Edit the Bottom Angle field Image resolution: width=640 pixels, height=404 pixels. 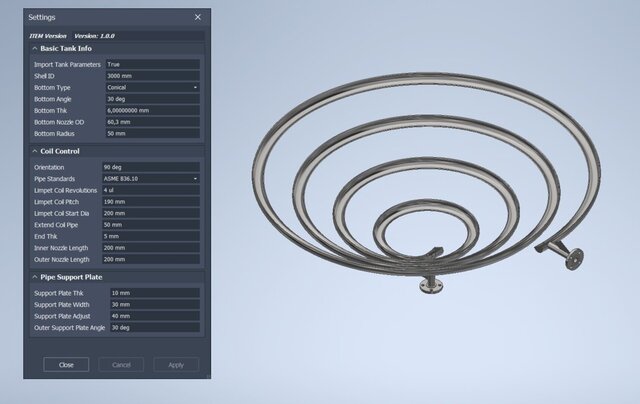click(150, 99)
